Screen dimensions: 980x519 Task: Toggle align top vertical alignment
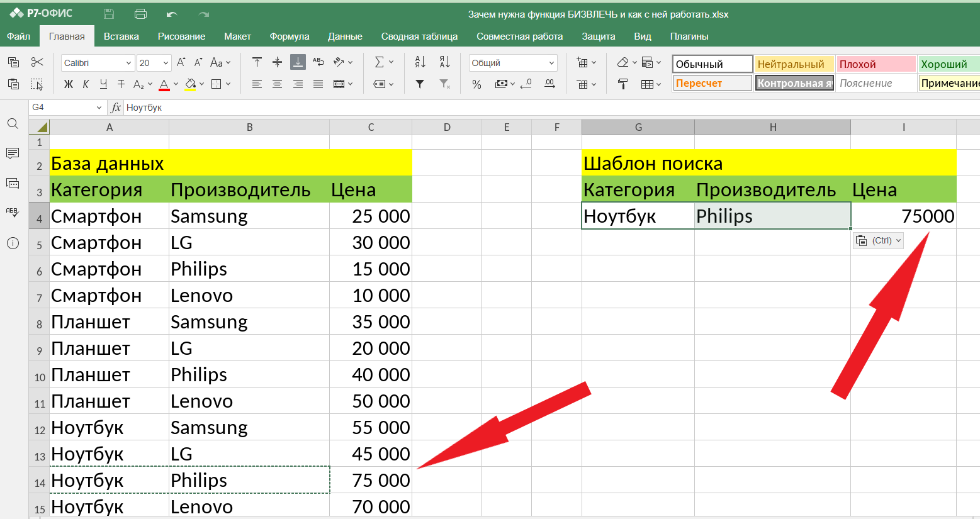(257, 62)
